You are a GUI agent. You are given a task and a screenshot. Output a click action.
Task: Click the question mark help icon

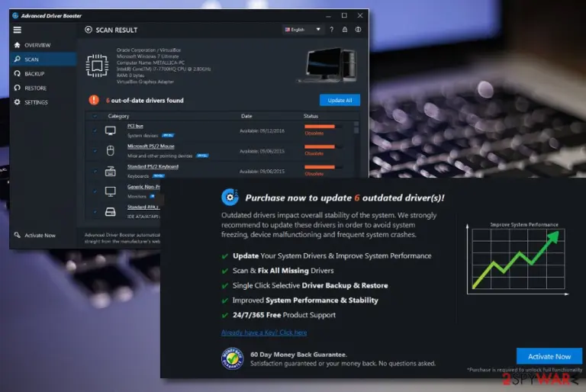click(331, 30)
